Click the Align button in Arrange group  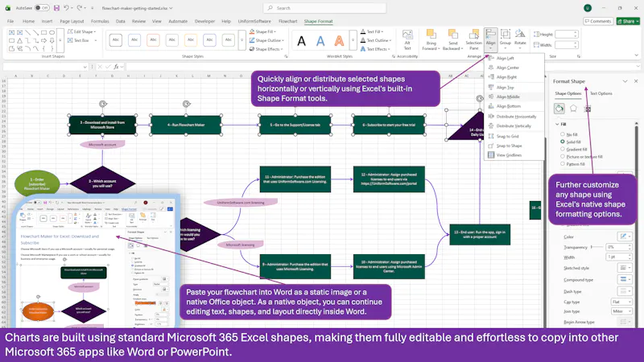490,39
